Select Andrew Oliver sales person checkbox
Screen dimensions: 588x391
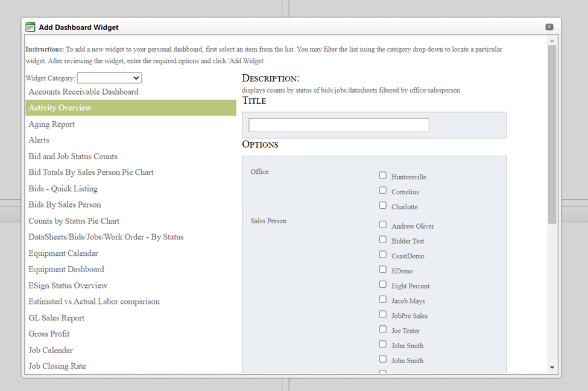point(383,225)
